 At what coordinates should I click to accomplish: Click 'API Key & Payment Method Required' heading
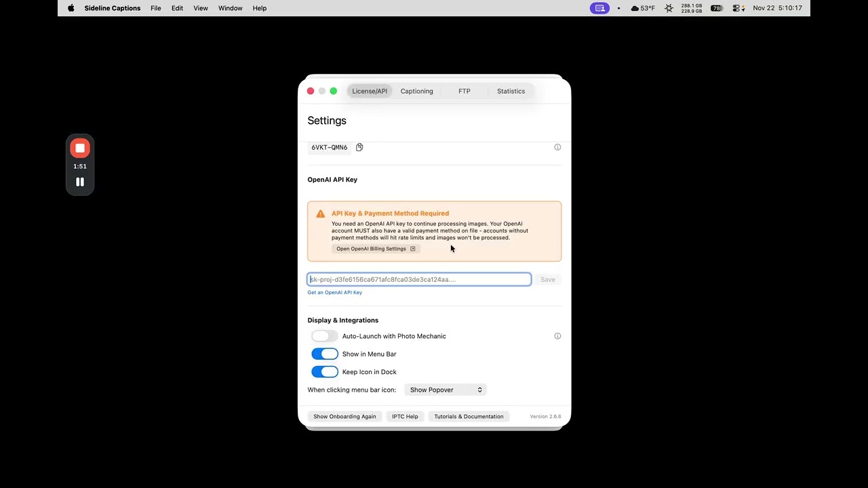coord(390,213)
